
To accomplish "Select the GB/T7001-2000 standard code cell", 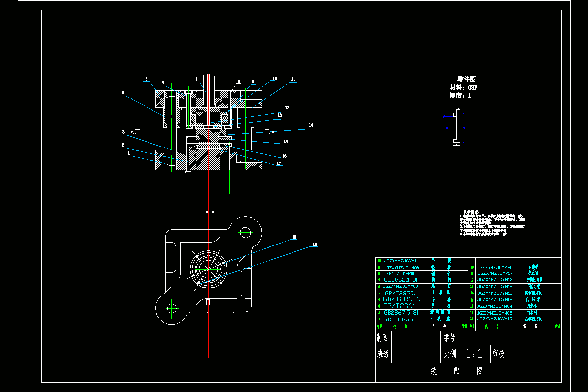I will tap(401, 273).
